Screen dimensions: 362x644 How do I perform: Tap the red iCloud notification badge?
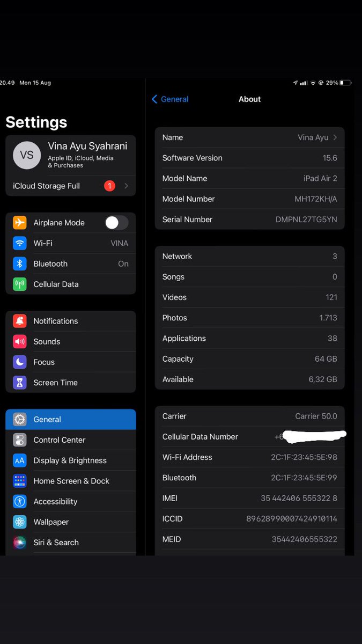tap(109, 186)
